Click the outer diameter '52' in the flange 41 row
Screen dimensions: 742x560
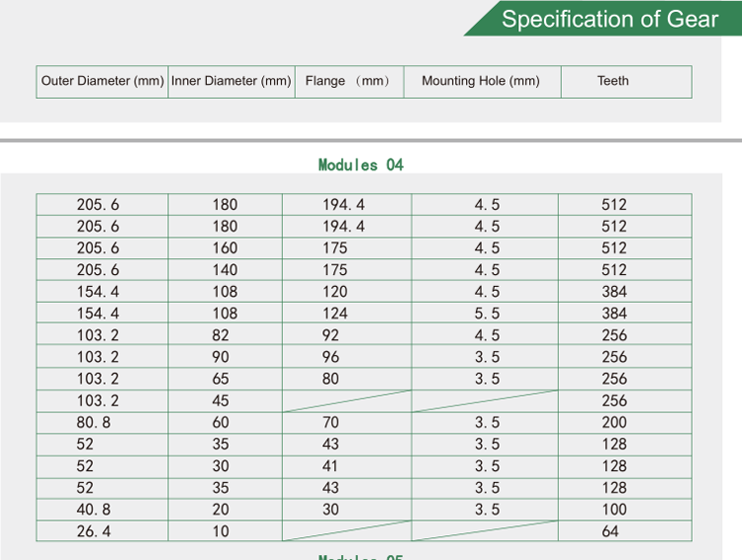tap(102, 466)
